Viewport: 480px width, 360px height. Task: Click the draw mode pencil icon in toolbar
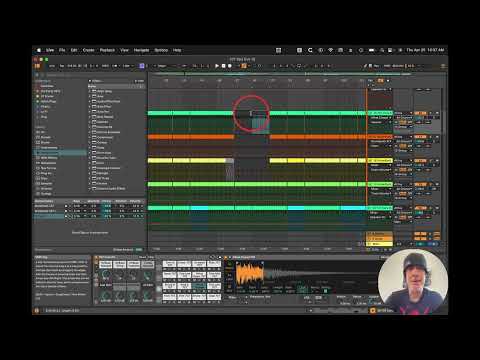[x=365, y=66]
